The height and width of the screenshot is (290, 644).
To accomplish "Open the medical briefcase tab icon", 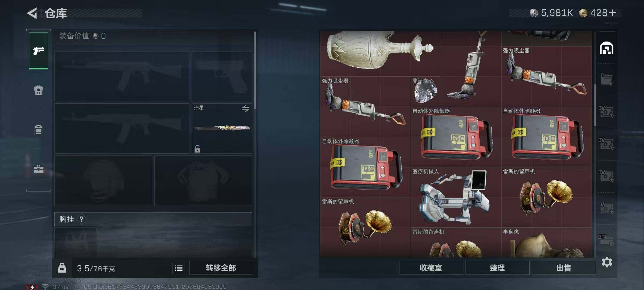I will [x=38, y=169].
